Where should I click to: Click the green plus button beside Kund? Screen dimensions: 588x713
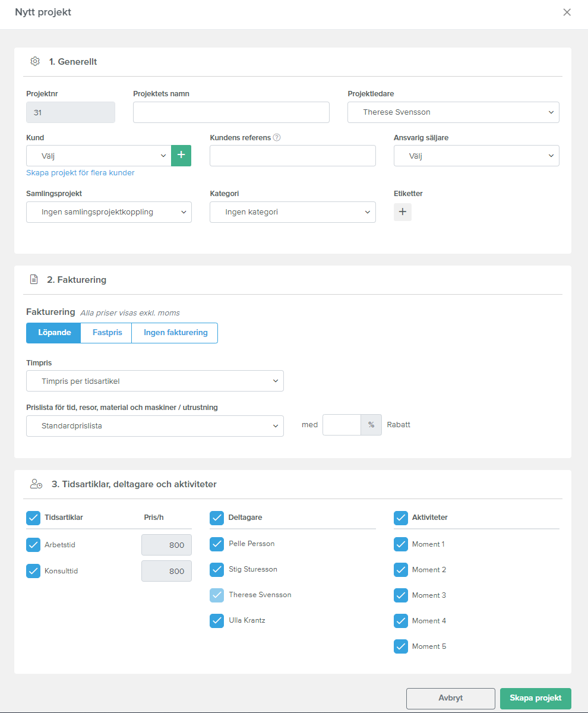coord(181,155)
